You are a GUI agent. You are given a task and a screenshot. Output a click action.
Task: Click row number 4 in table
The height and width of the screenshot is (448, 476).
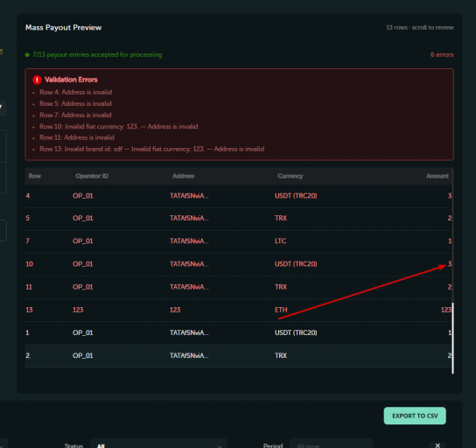pyautogui.click(x=28, y=196)
